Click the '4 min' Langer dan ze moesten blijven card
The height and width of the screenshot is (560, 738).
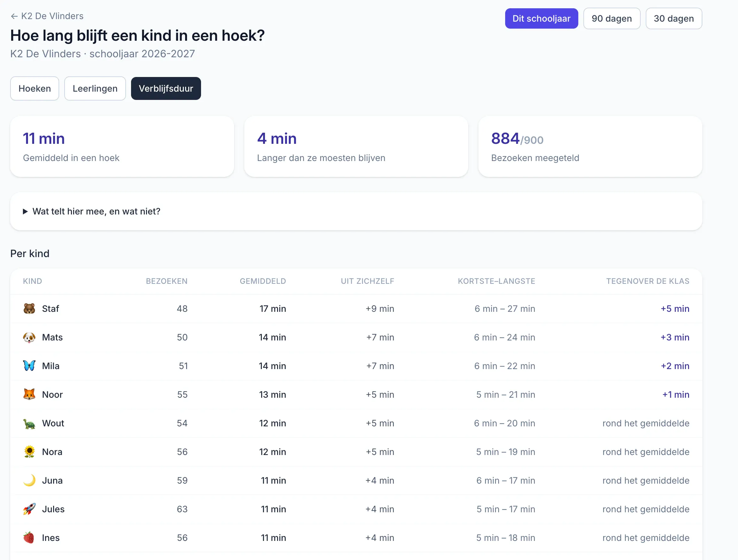356,146
